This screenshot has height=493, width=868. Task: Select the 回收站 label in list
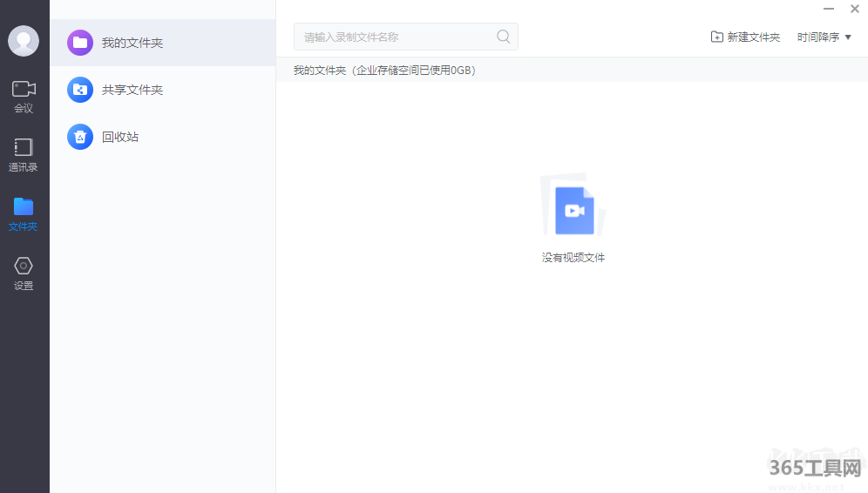(120, 137)
